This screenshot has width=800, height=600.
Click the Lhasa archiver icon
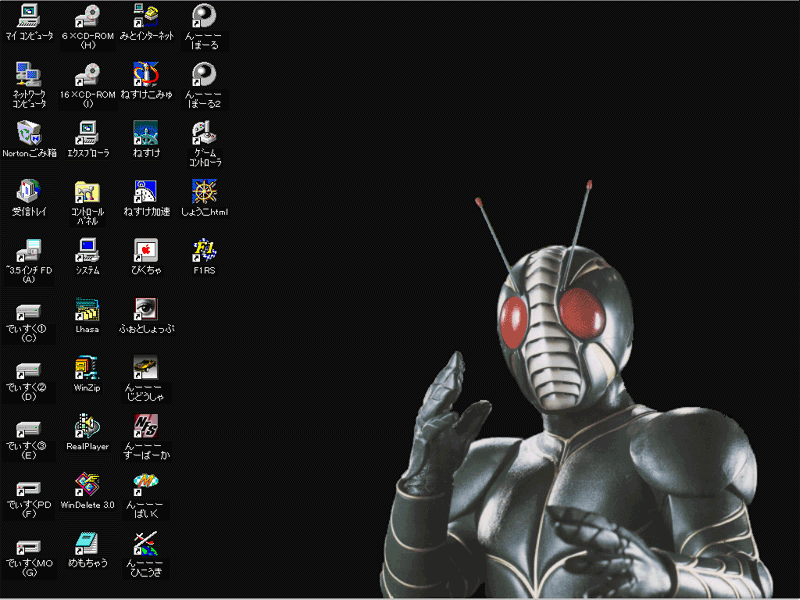pyautogui.click(x=88, y=309)
